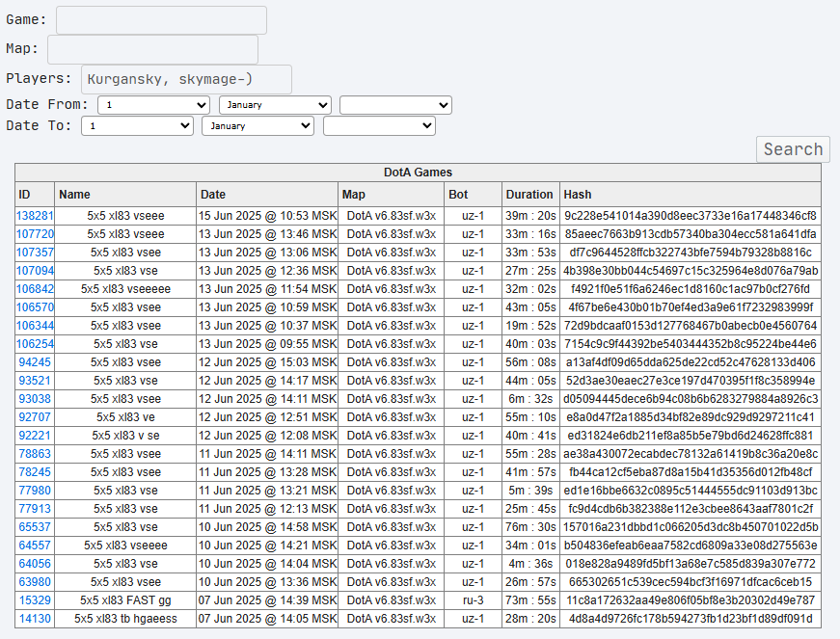The image size is (840, 639).
Task: Open game ID 64056 link
Action: [x=35, y=564]
